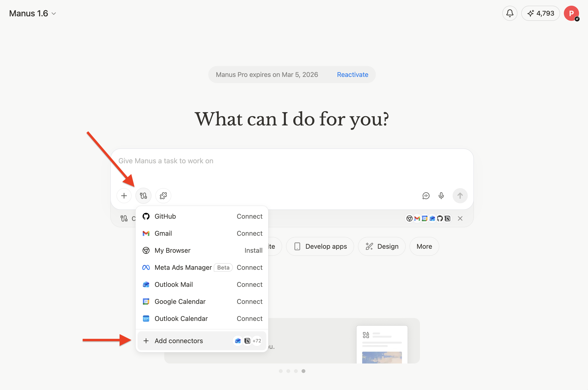The width and height of the screenshot is (588, 390).
Task: Select the second carousel dot
Action: coord(288,371)
